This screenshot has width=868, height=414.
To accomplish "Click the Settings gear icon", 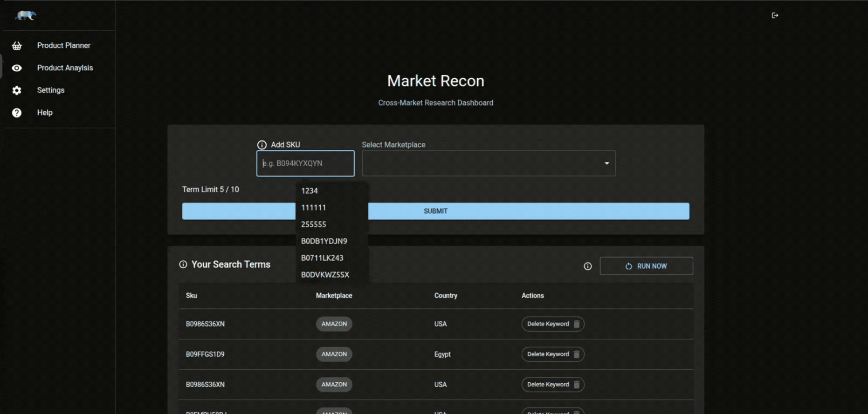I will [17, 90].
